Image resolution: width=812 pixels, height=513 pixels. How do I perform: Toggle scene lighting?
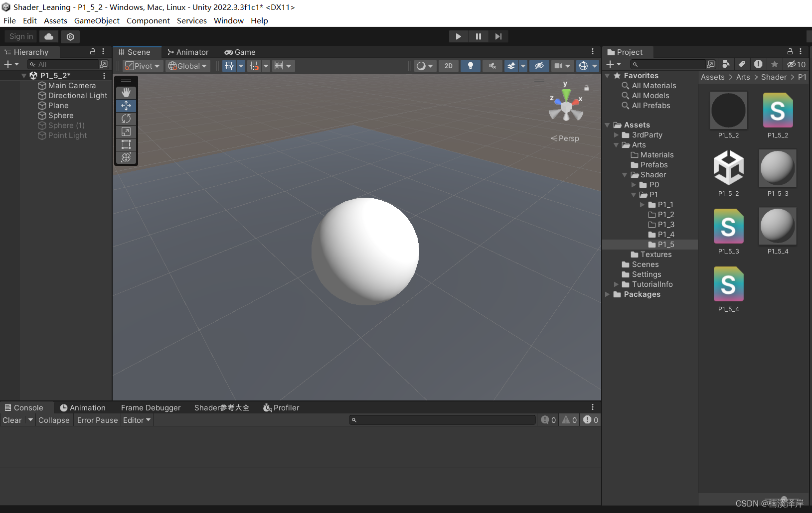pos(470,65)
